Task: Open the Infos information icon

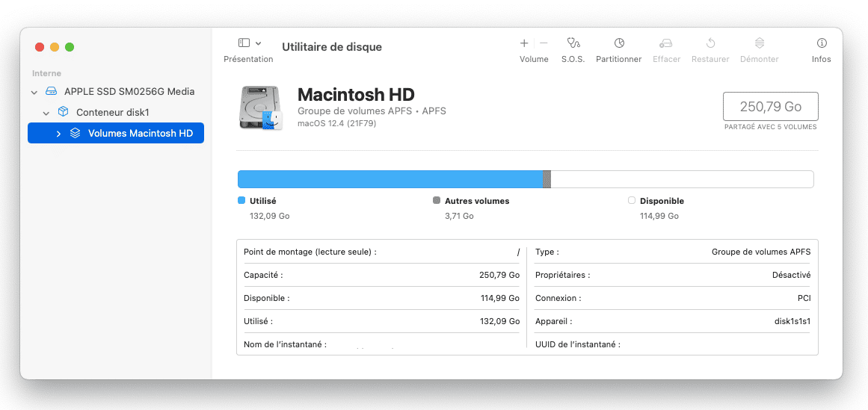Action: pyautogui.click(x=822, y=43)
